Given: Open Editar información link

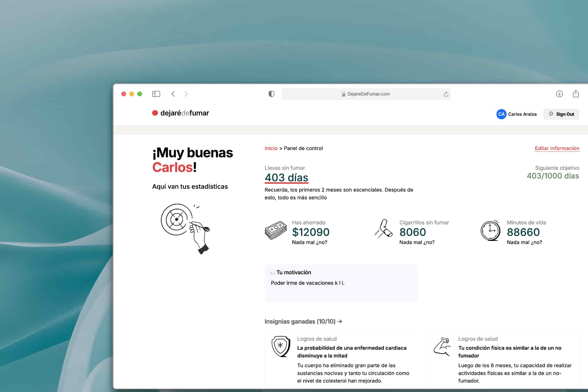Looking at the screenshot, I should pos(557,148).
